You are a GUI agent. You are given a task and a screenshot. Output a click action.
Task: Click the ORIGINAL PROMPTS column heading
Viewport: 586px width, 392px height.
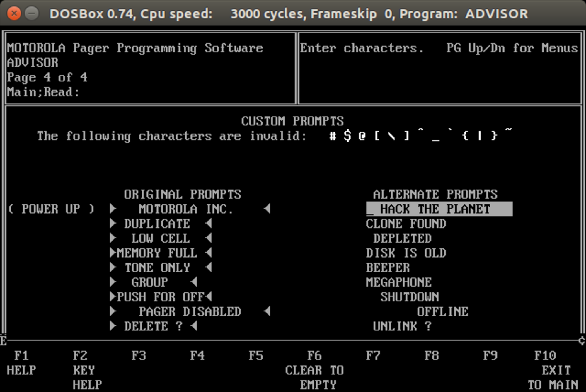183,195
